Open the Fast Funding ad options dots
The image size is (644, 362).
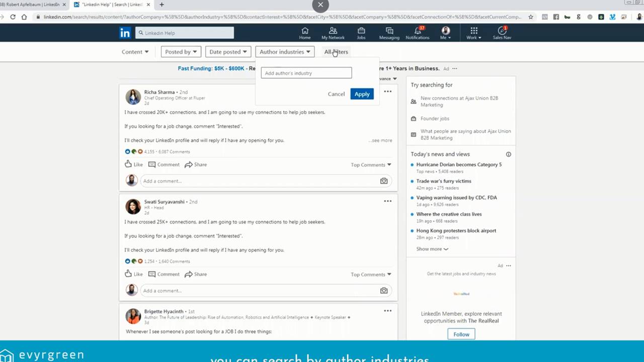(454, 68)
